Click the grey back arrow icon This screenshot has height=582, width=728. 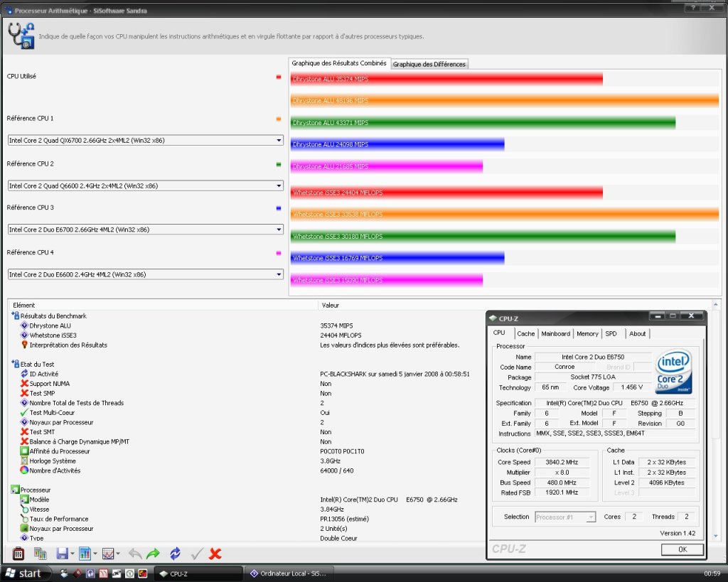(x=135, y=554)
